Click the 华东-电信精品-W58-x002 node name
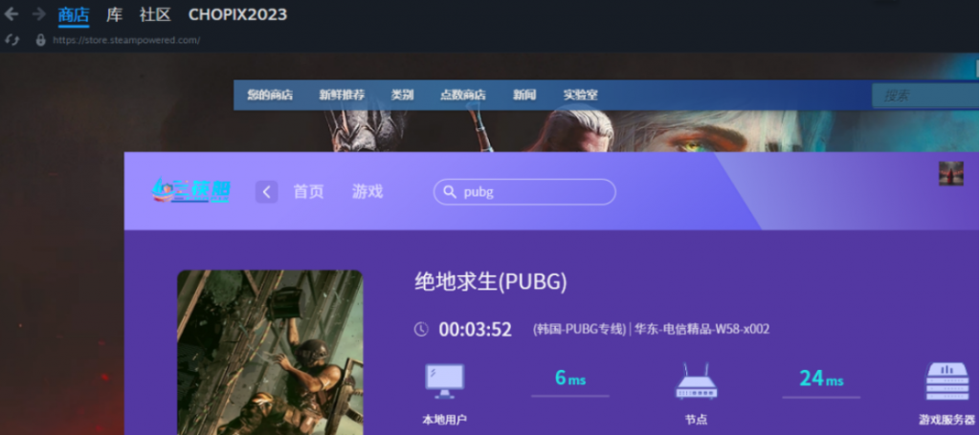Screen dimensions: 980x435 (x=702, y=330)
